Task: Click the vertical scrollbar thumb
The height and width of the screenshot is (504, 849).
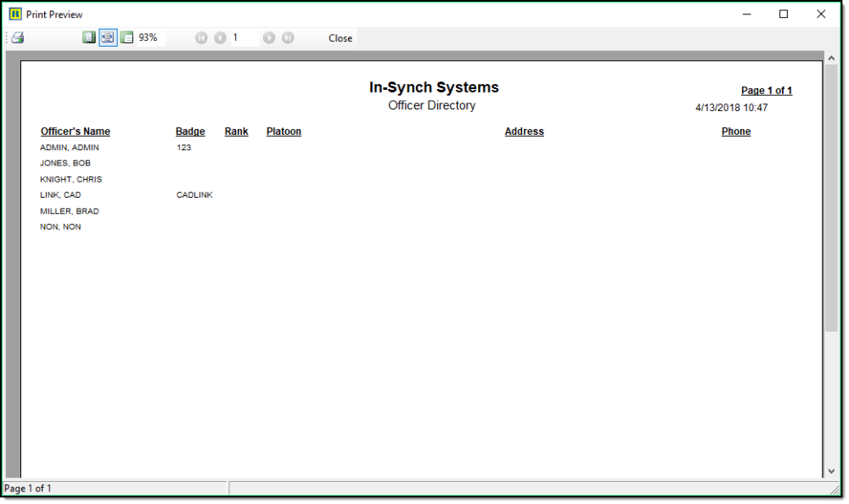Action: tap(831, 195)
